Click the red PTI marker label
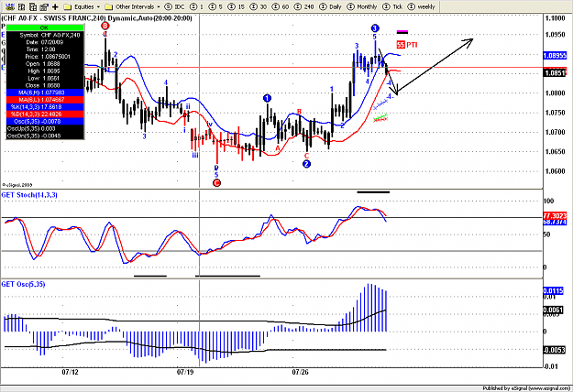 [407, 45]
